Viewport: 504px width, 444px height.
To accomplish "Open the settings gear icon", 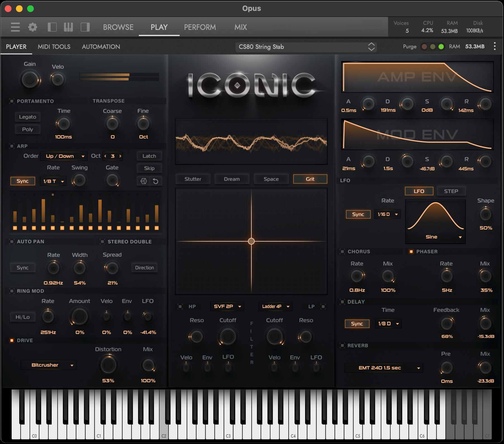I will click(x=33, y=27).
